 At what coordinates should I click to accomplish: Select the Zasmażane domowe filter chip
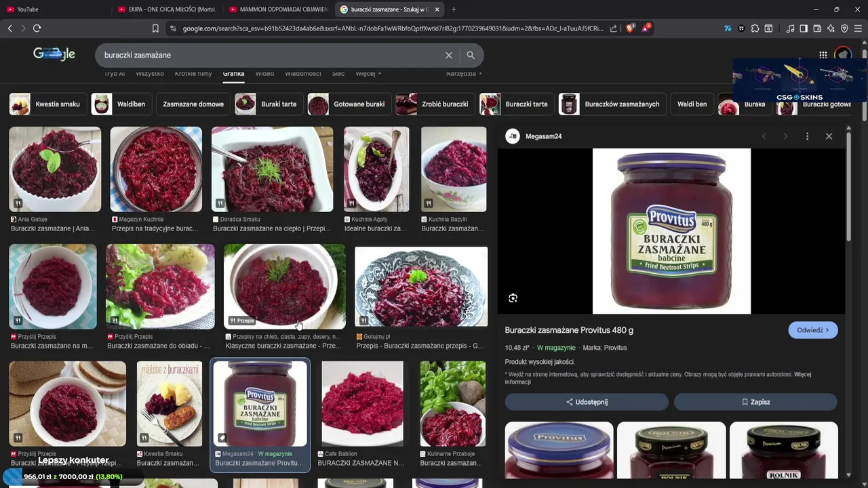(x=193, y=104)
